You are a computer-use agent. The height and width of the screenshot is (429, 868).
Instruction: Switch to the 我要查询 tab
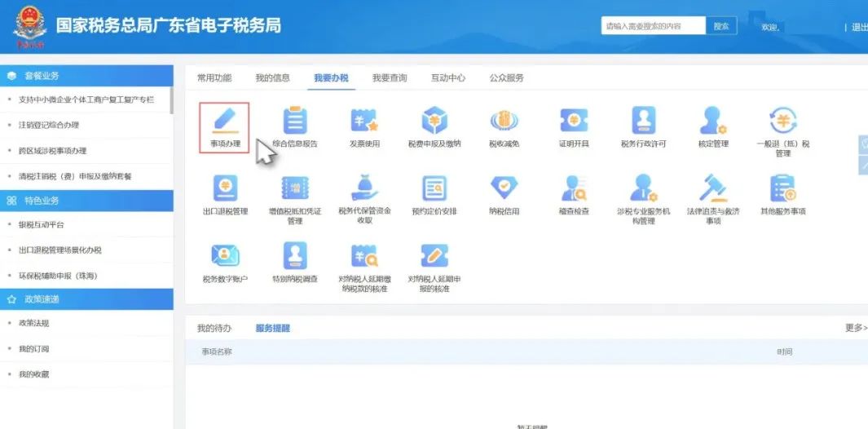[x=389, y=77]
